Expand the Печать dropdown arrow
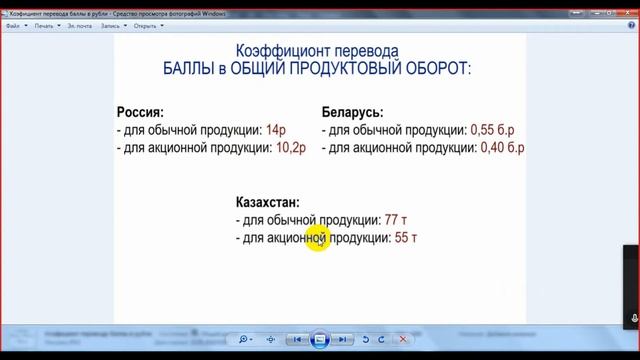 59,26
